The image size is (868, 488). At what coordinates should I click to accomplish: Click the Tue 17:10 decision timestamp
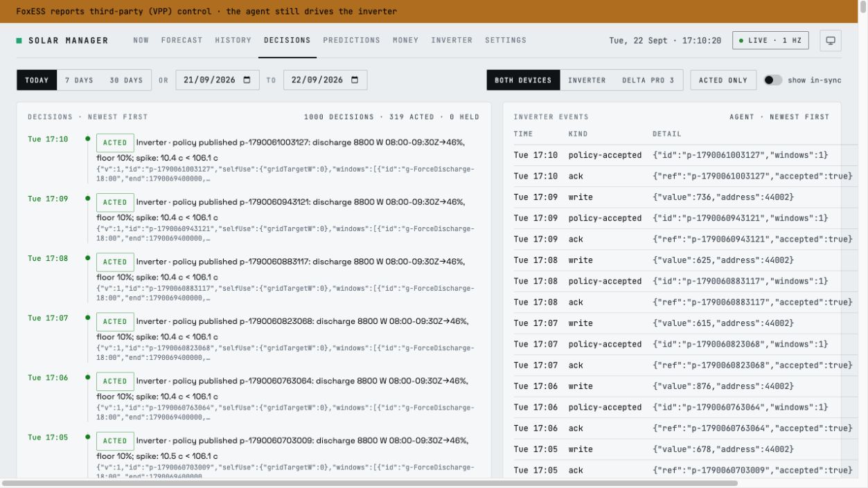pos(48,139)
